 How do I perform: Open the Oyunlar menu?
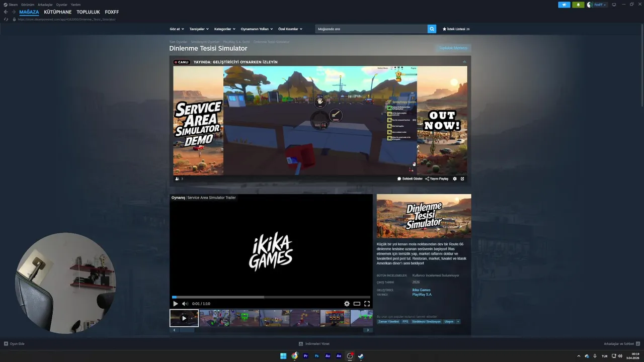(x=61, y=5)
